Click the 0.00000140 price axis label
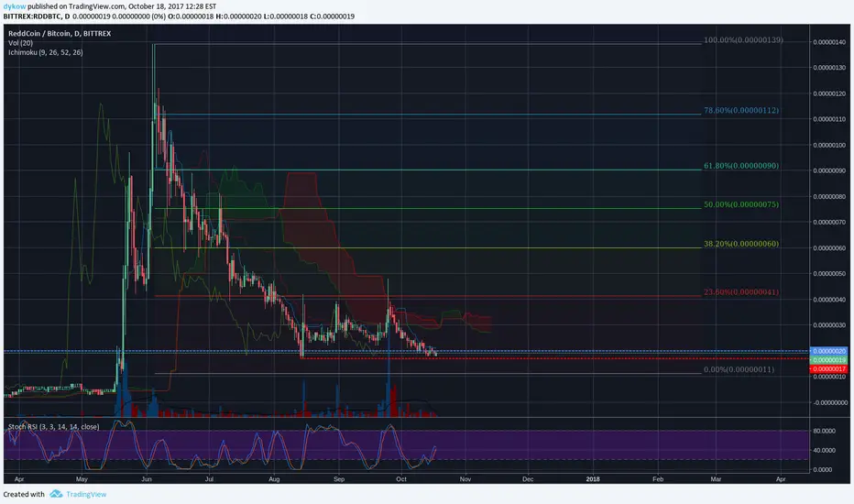 [829, 42]
